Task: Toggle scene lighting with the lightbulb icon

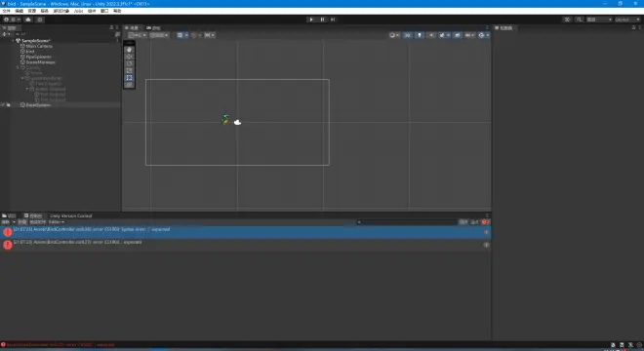Action: (420, 35)
